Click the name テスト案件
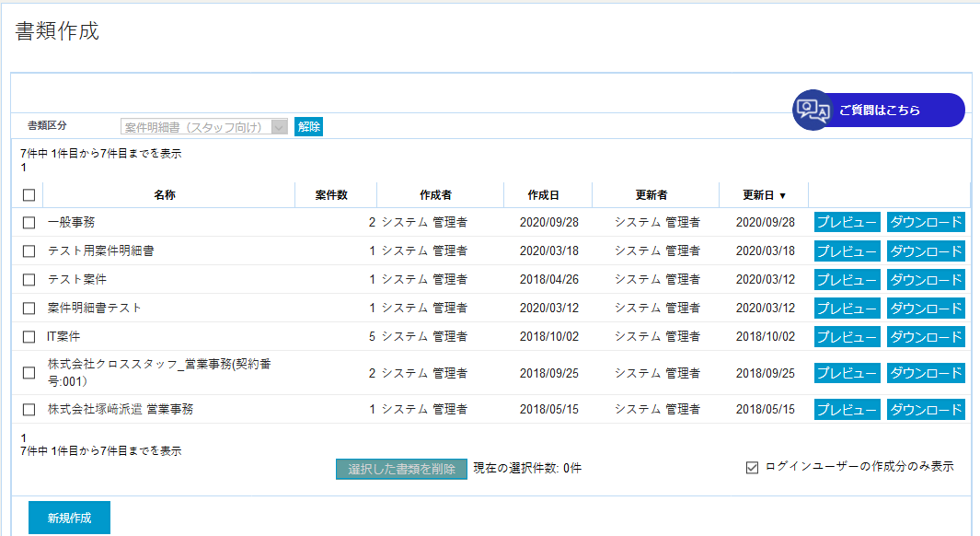The width and height of the screenshot is (980, 536). [77, 279]
